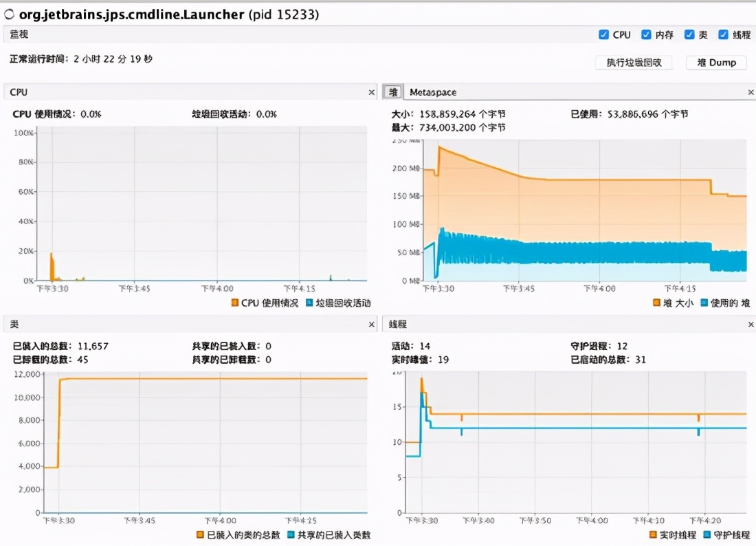Screen dimensions: 756x546
Task: Click the orange 堆 大小 legend swatch
Action: click(656, 303)
